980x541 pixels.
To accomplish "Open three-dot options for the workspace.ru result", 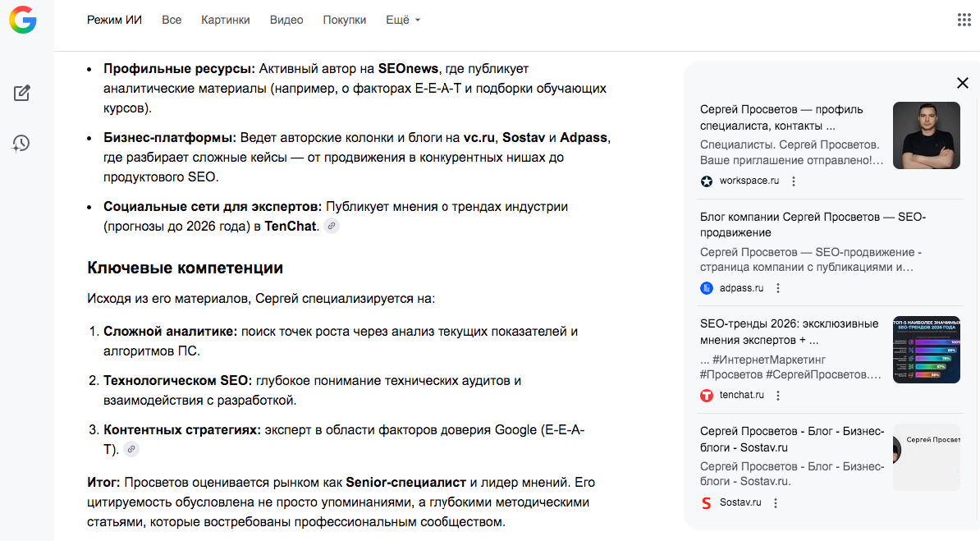I will [793, 181].
